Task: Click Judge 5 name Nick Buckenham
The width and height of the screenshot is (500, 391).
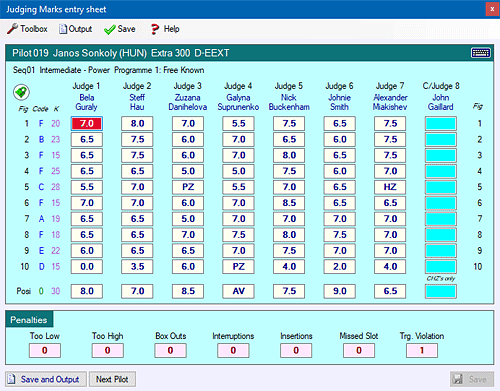Action: pos(289,102)
